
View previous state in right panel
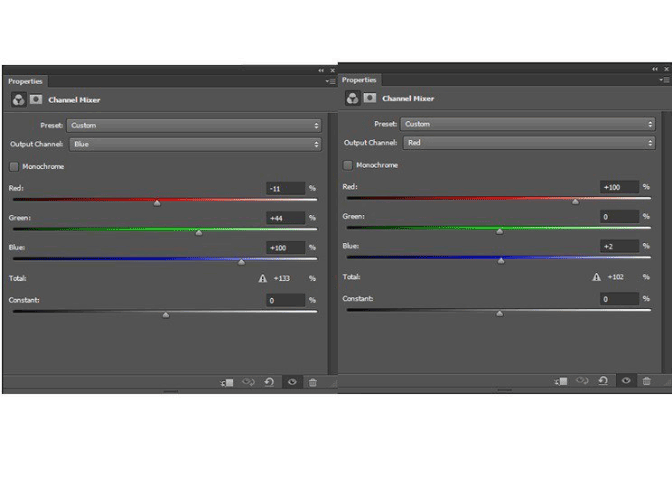pos(582,381)
